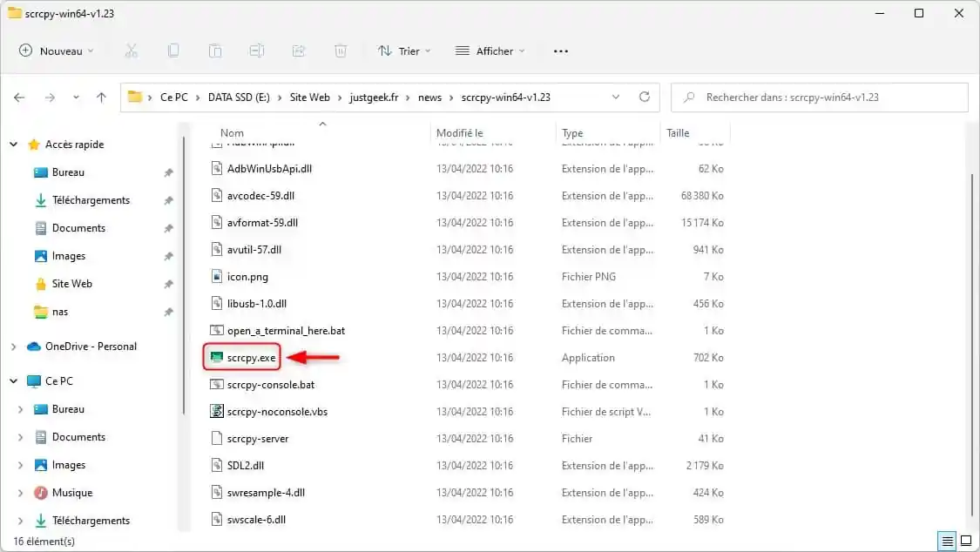
Task: Select the scrcpy-server file
Action: tap(258, 439)
